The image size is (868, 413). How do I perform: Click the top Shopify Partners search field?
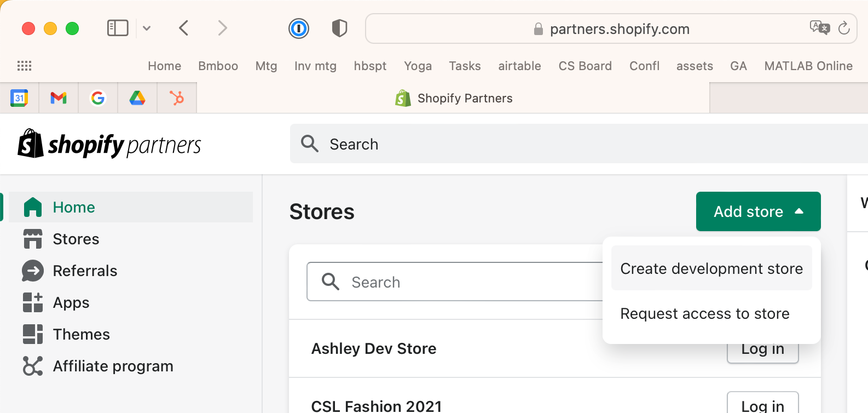pyautogui.click(x=579, y=144)
